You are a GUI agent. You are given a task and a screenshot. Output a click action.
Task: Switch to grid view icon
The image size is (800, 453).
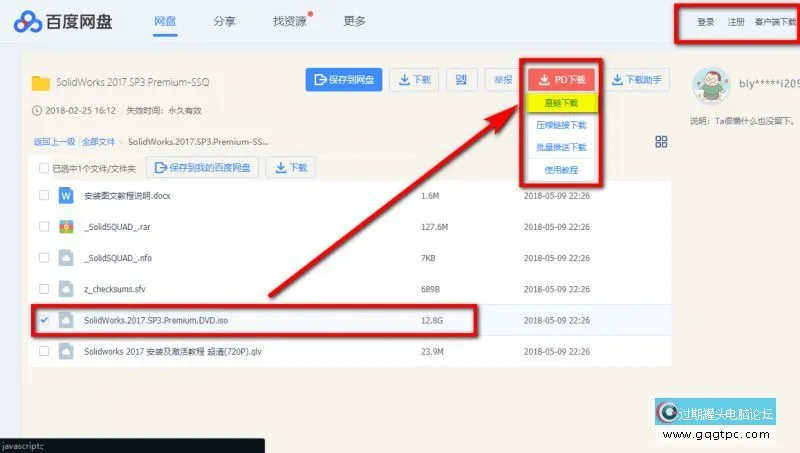click(661, 142)
